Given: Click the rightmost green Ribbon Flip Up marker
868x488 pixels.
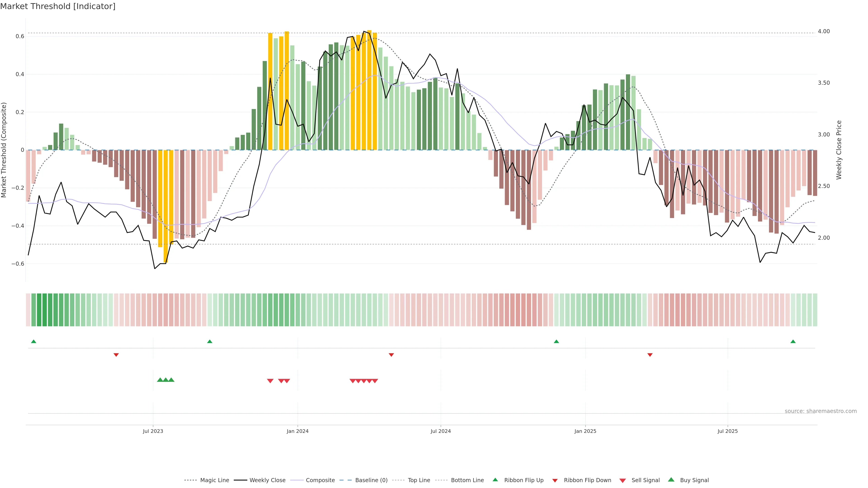Looking at the screenshot, I should tap(793, 342).
